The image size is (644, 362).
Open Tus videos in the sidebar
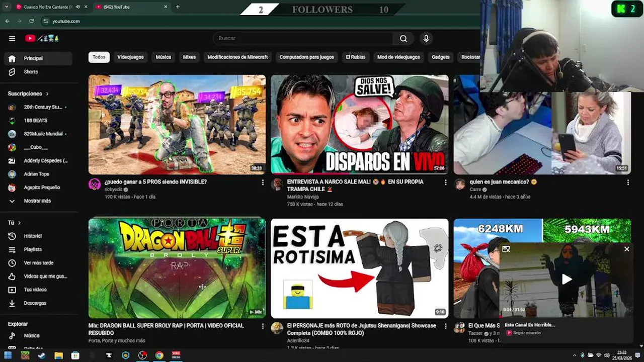point(38,290)
